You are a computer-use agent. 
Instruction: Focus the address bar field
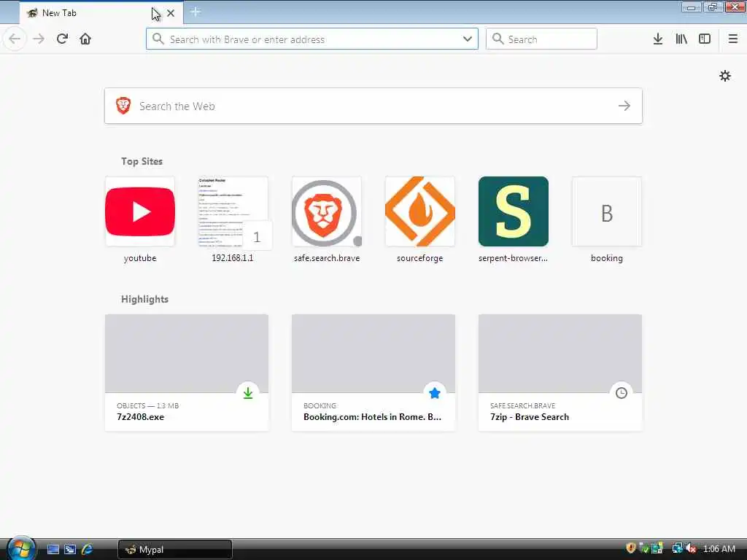312,39
